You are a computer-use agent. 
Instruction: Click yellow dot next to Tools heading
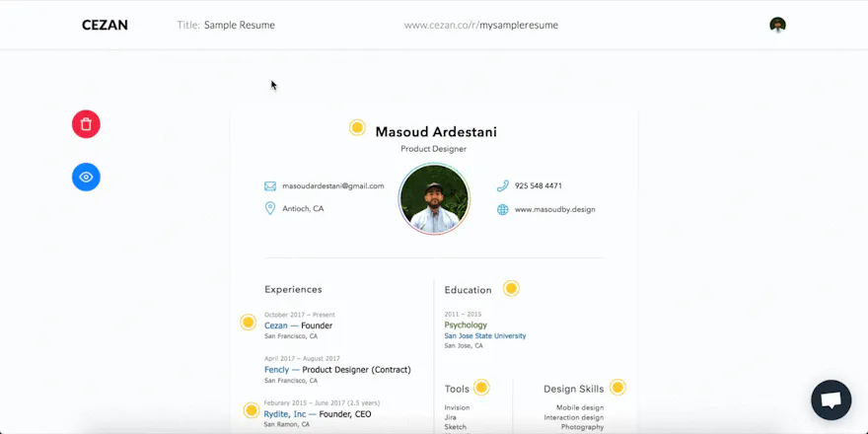(x=481, y=387)
